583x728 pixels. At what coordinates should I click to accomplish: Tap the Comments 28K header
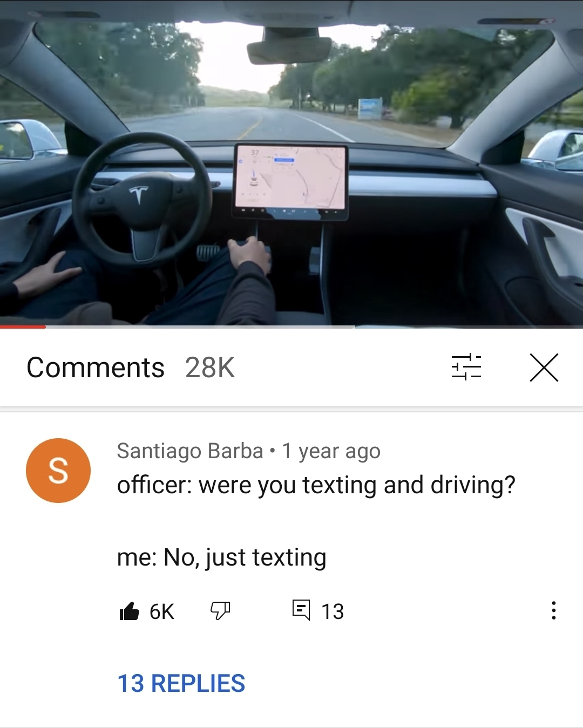131,368
